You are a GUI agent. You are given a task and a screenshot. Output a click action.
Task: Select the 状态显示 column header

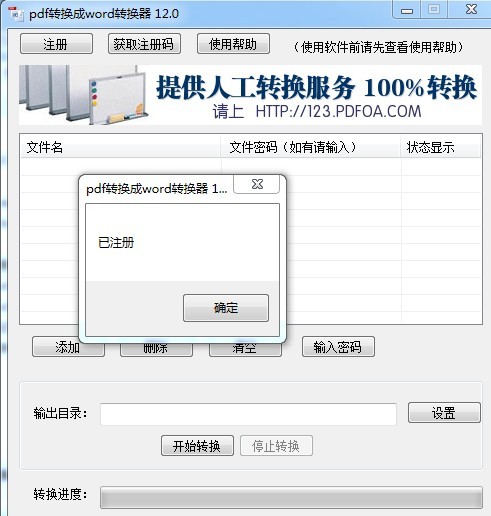[x=441, y=147]
